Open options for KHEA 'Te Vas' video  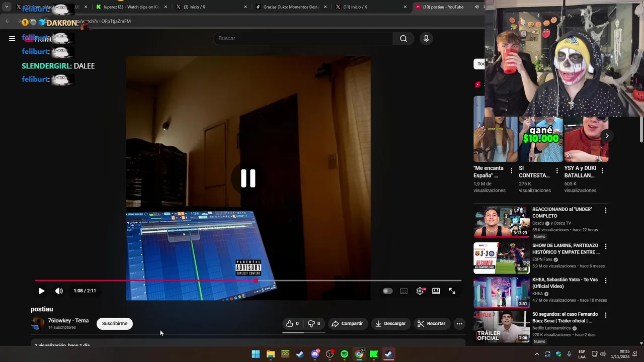coord(606,281)
